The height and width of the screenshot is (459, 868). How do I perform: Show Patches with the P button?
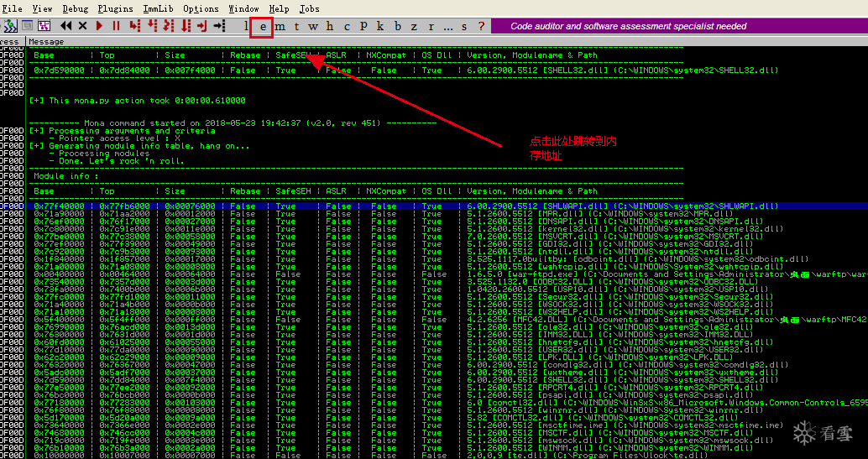tap(363, 26)
